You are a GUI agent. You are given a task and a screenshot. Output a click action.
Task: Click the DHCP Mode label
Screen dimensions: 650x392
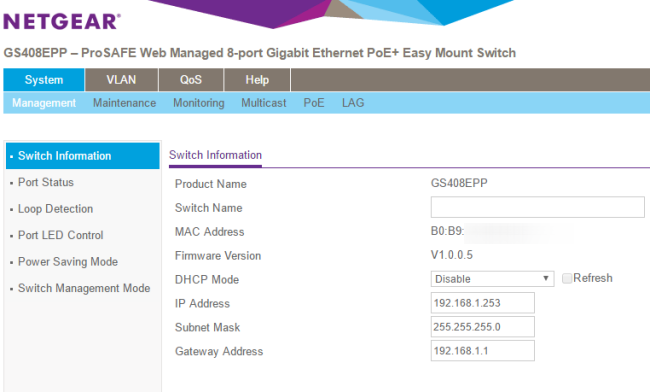point(207,280)
